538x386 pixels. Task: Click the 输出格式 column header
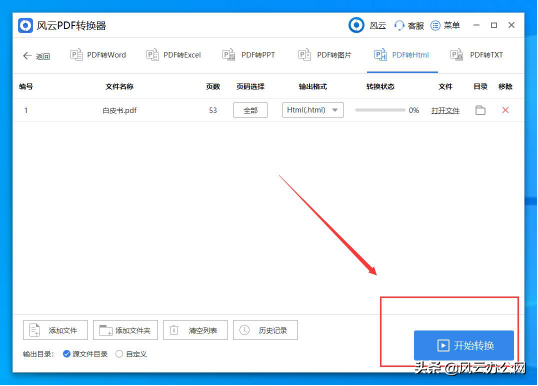(x=313, y=86)
